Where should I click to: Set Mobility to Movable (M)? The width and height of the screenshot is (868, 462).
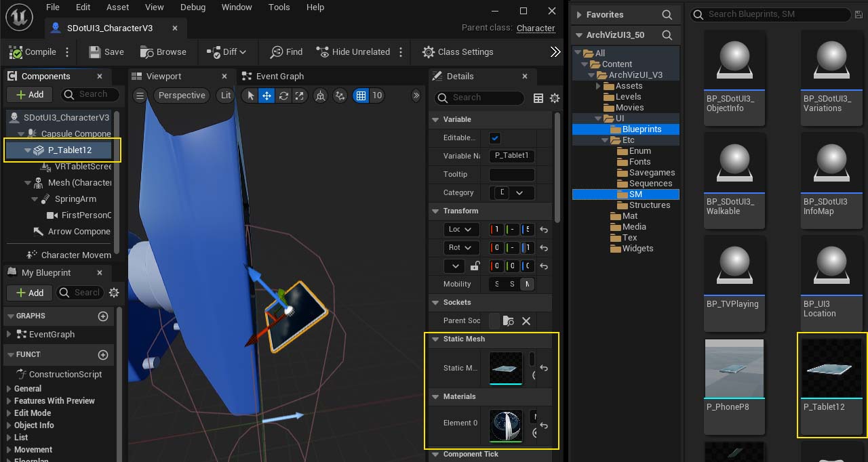pyautogui.click(x=526, y=285)
